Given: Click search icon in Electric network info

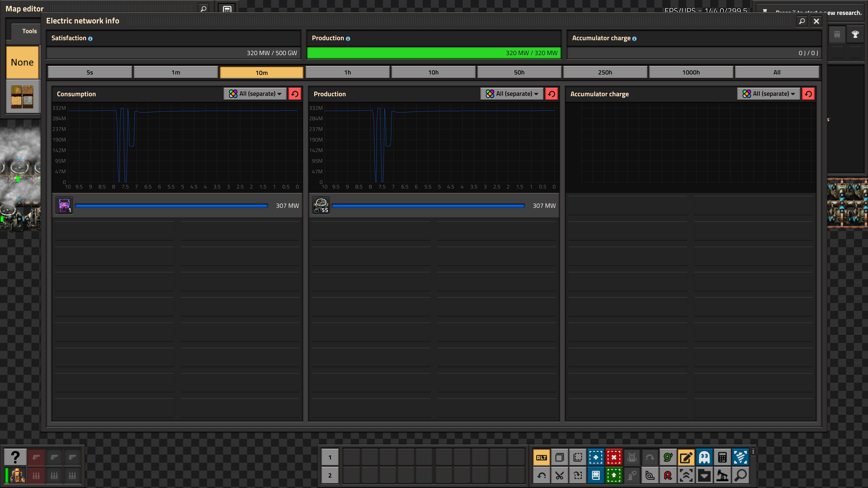Looking at the screenshot, I should 802,21.
